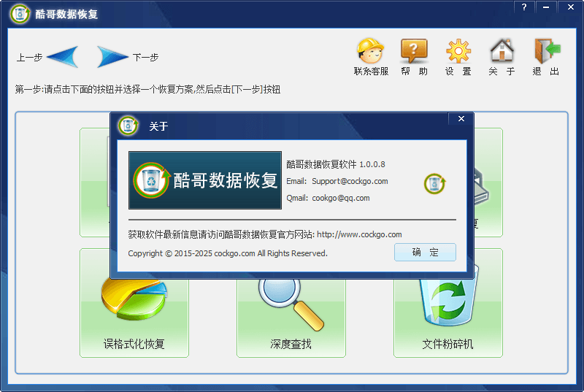Open 设置 settings gear icon
Viewport: 584px width, 392px height.
coord(458,51)
